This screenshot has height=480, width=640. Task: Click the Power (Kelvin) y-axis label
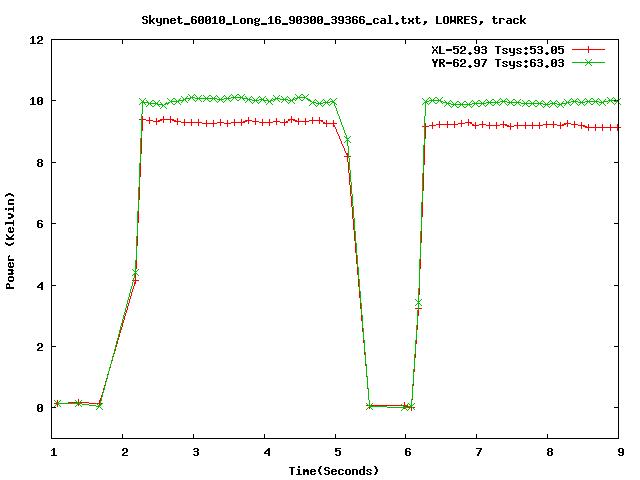tap(10, 241)
